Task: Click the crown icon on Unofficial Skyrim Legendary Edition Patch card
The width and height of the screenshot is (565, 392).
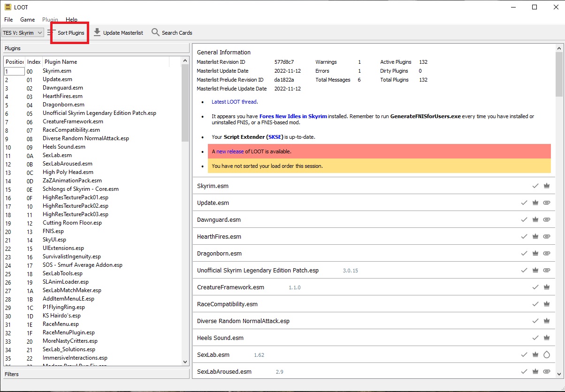Action: click(535, 271)
